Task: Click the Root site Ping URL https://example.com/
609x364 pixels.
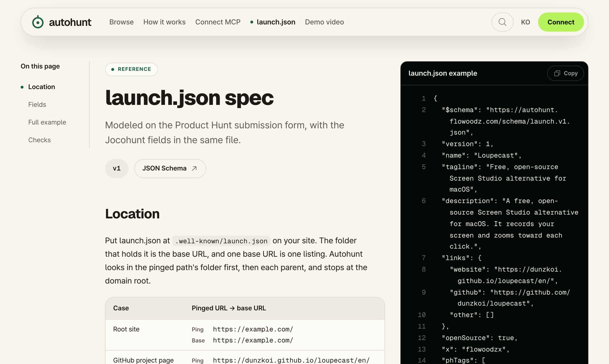Action: pyautogui.click(x=253, y=329)
